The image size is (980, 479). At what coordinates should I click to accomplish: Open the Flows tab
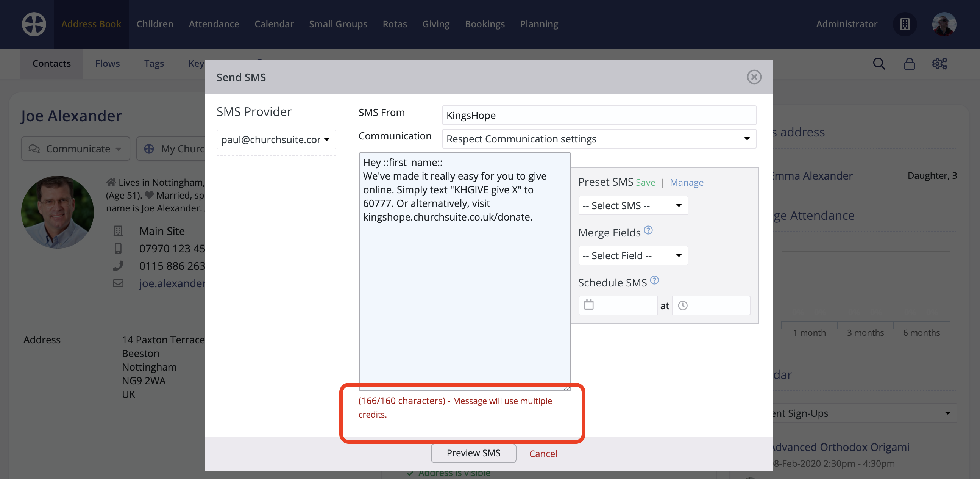point(107,63)
